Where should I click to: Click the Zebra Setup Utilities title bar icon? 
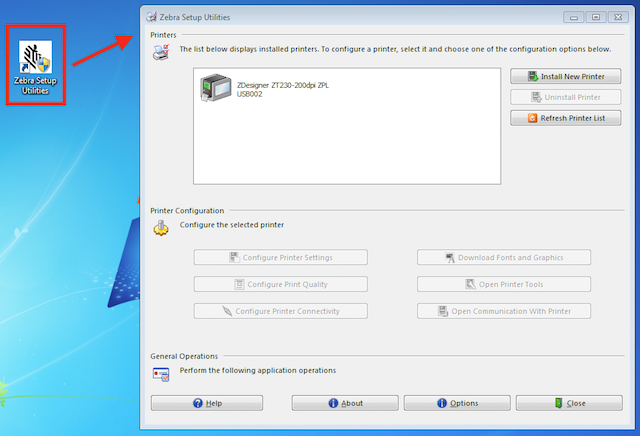(x=151, y=18)
